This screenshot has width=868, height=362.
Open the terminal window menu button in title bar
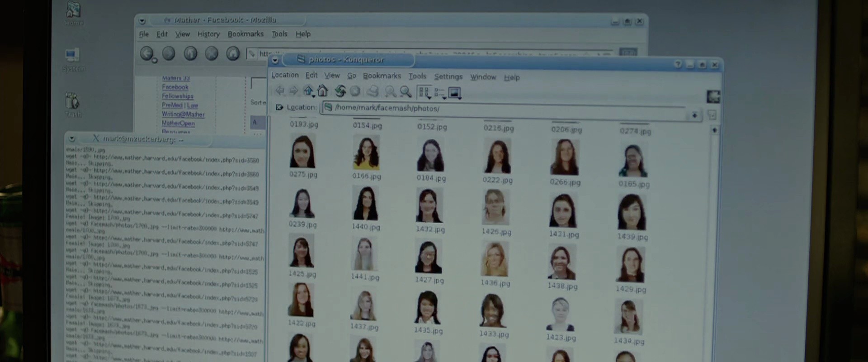72,139
